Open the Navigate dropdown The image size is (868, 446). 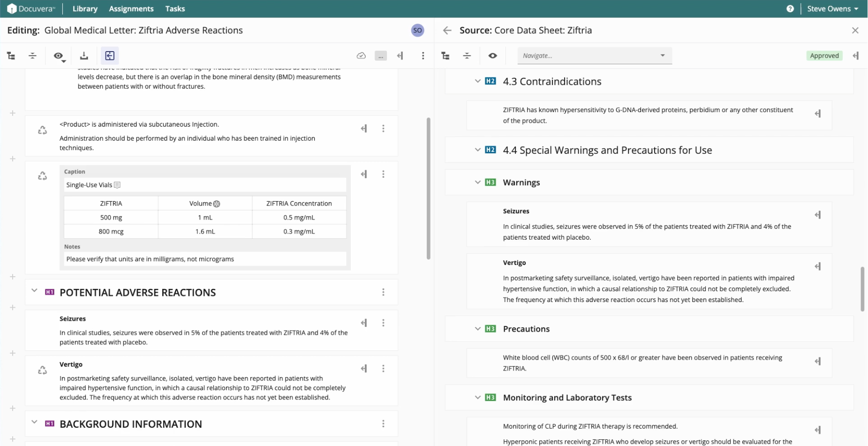(595, 55)
